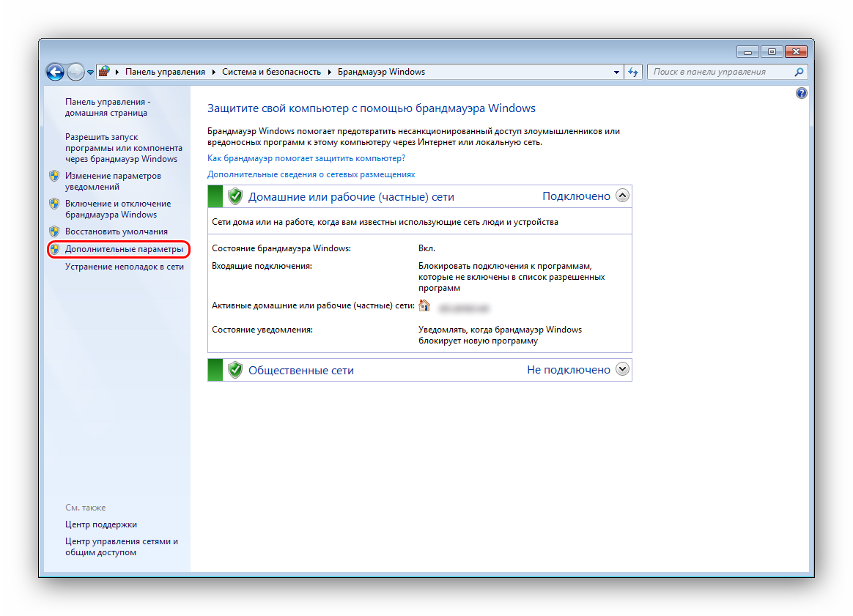This screenshot has width=853, height=616.
Task: Expand arrow after the firewall icon in address bar
Action: (117, 72)
